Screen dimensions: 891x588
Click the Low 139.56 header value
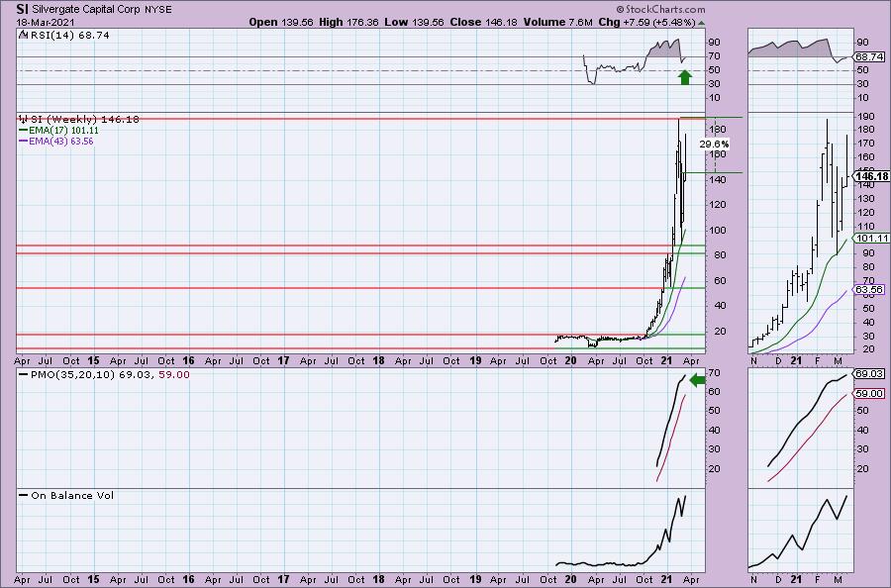414,23
